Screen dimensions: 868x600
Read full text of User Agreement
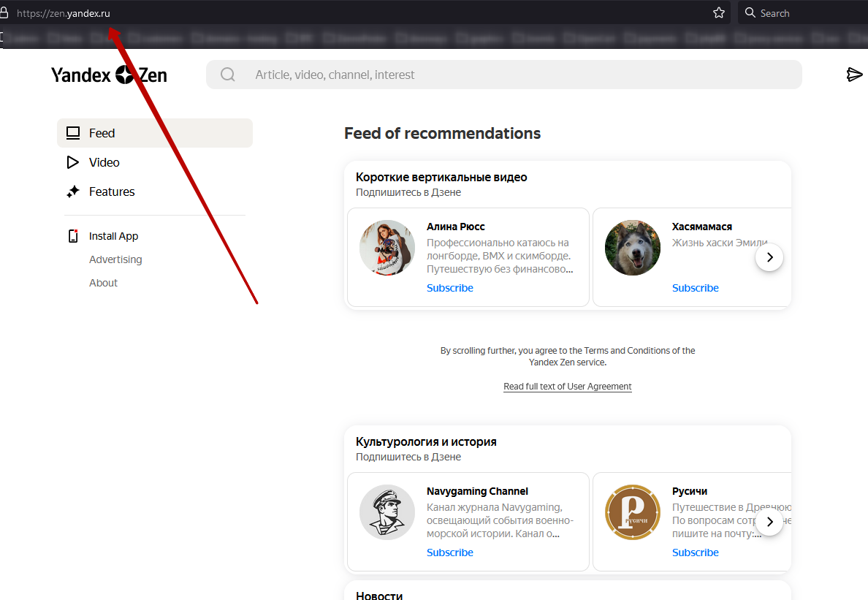tap(568, 387)
